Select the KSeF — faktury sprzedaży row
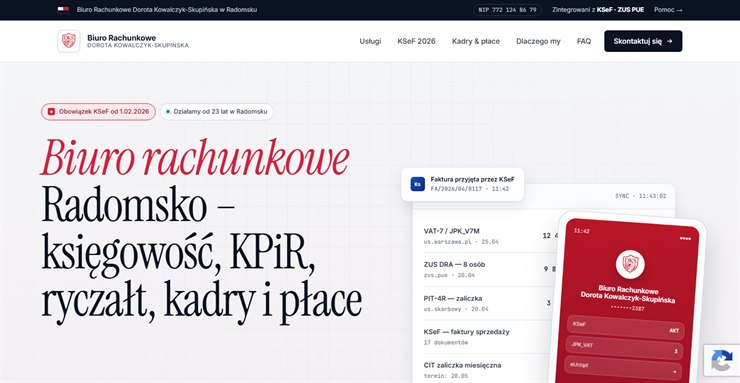Viewport: 740px width, 383px height. (486, 336)
